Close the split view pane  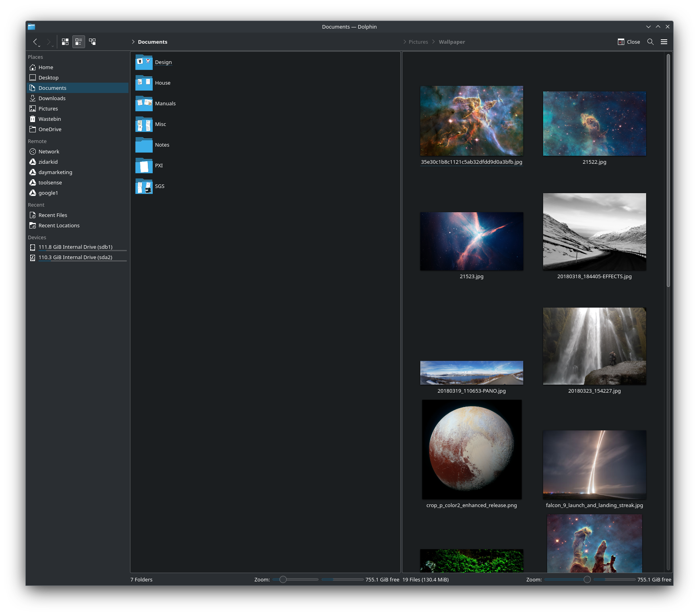click(x=629, y=42)
